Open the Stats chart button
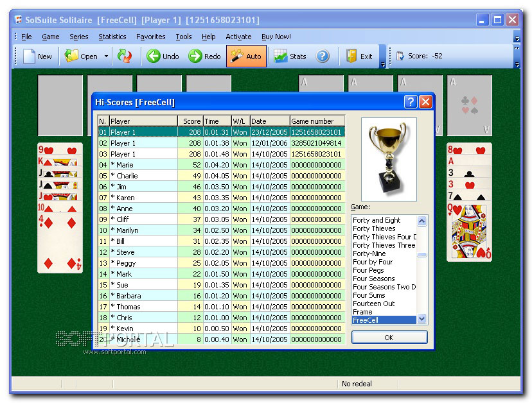The image size is (532, 403). [290, 56]
